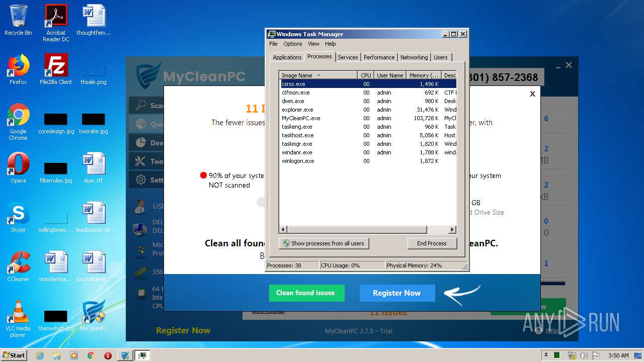Open the Chrome taskbar icon
Screen dimensions: 644x362
tap(91, 355)
